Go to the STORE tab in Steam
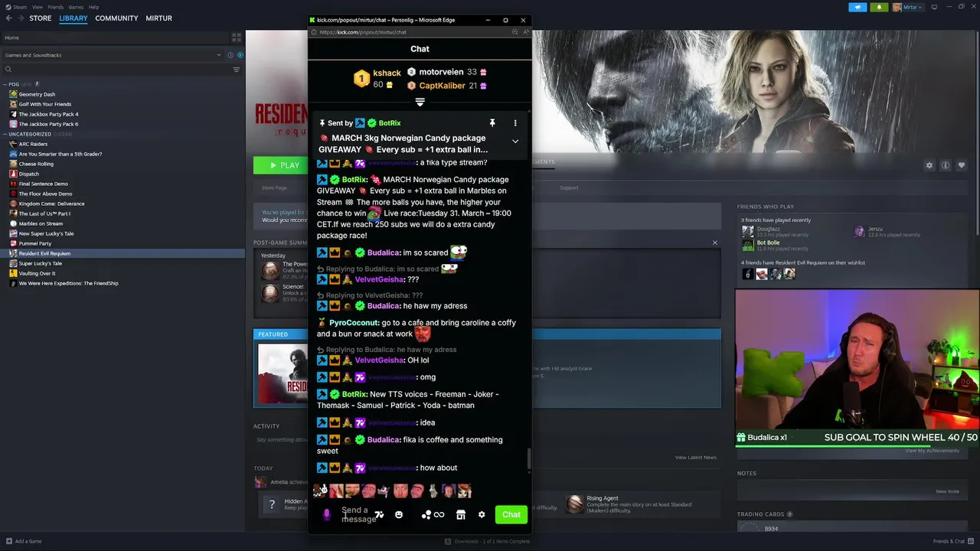This screenshot has width=980, height=551. [40, 18]
